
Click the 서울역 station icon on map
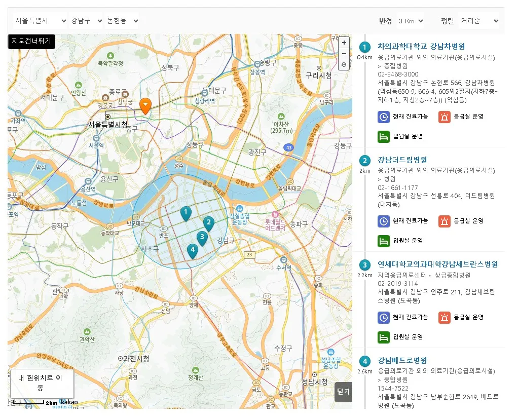coord(96,138)
